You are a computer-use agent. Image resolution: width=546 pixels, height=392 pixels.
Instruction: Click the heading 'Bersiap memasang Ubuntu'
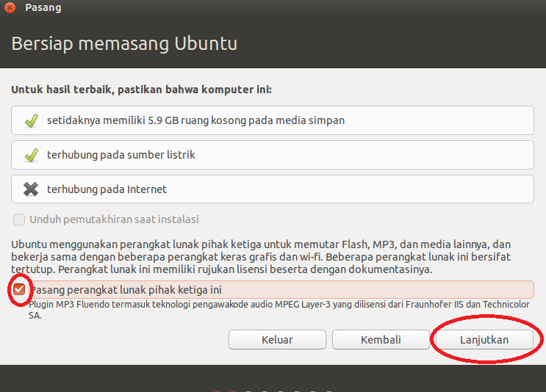[124, 43]
